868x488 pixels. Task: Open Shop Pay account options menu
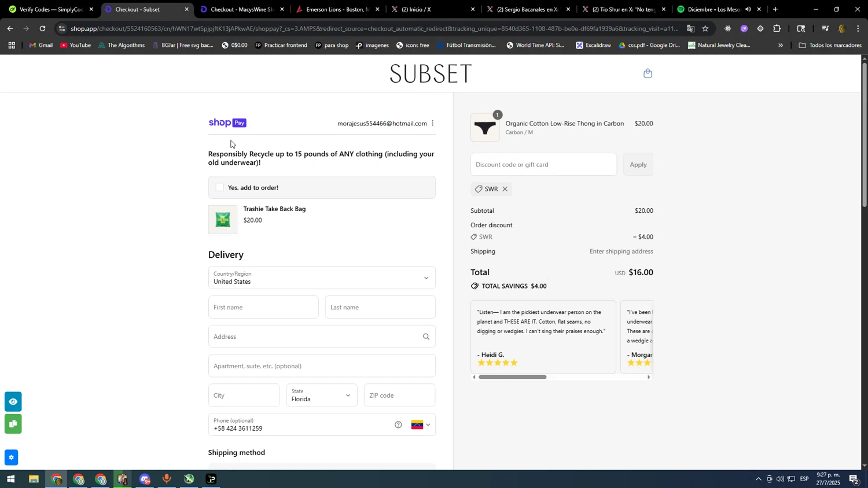(432, 123)
